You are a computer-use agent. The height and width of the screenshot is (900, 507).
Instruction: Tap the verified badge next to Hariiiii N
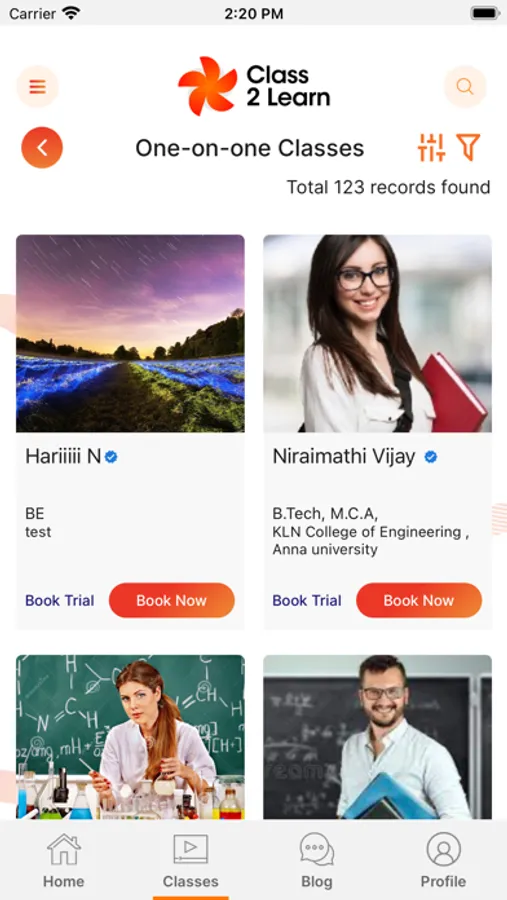pos(111,457)
